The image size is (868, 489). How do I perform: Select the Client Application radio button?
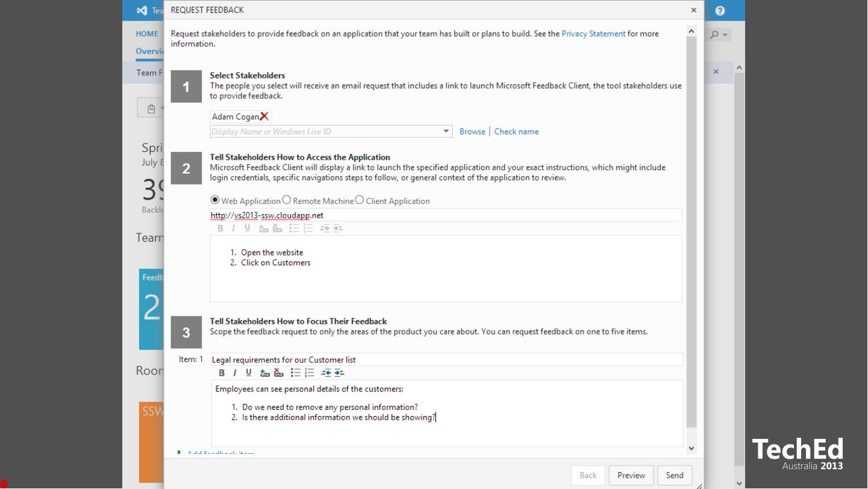click(360, 200)
